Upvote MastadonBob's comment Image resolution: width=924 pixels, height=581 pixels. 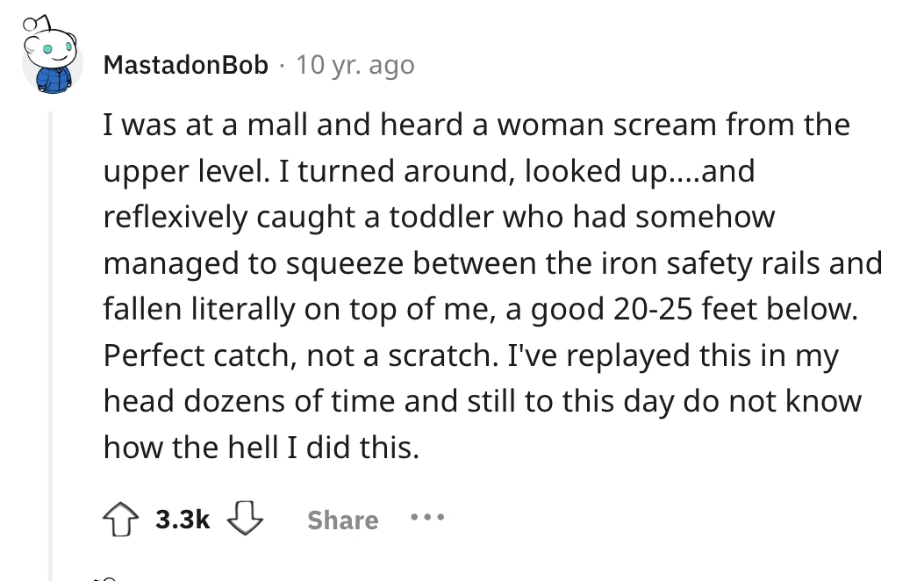pos(121,520)
